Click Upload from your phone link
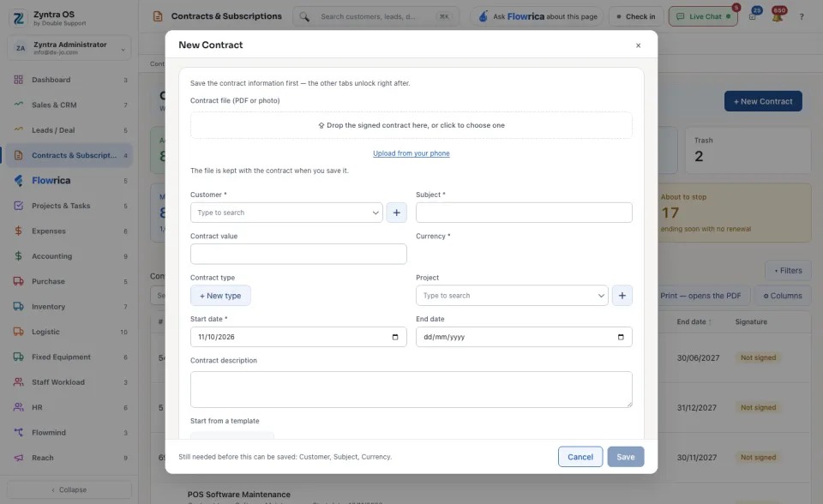Image resolution: width=823 pixels, height=504 pixels. tap(411, 153)
